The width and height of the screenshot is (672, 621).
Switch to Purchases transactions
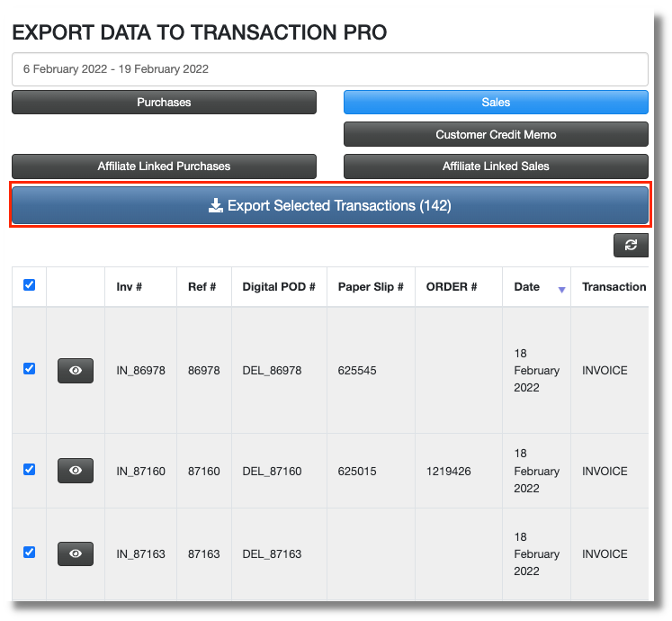click(x=164, y=102)
